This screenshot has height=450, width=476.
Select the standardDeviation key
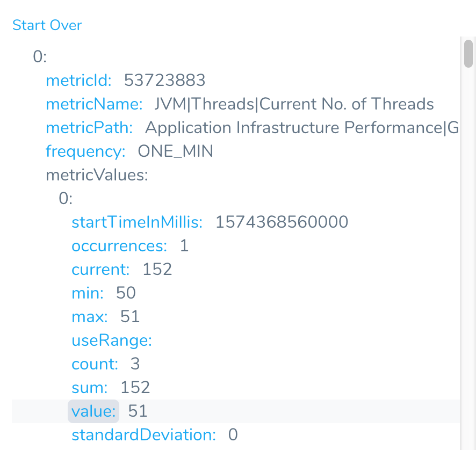[143, 435]
